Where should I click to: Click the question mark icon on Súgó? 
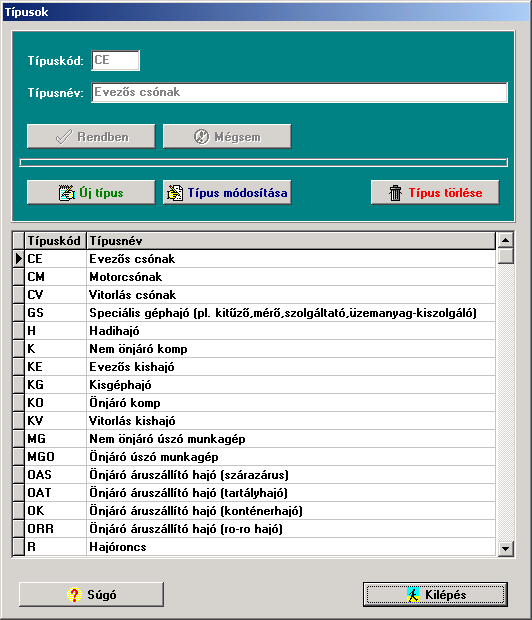(74, 594)
